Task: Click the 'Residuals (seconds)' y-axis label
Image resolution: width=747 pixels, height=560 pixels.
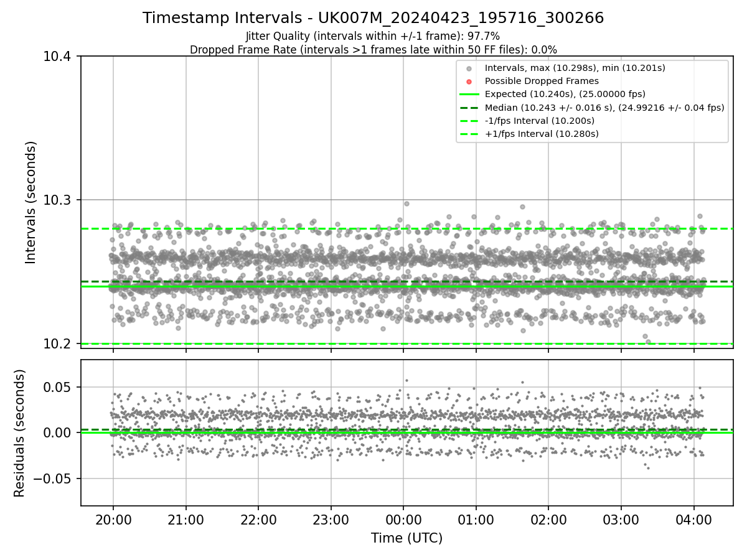Action: click(x=20, y=433)
